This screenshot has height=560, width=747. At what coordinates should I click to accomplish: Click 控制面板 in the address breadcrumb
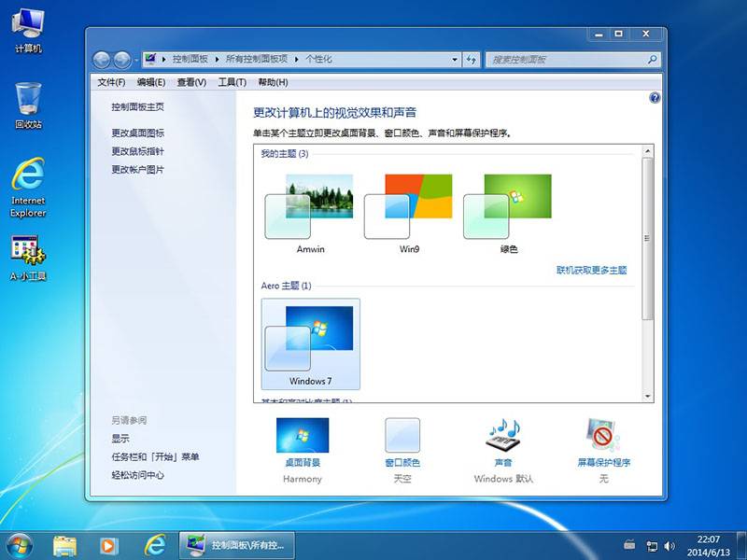point(190,59)
